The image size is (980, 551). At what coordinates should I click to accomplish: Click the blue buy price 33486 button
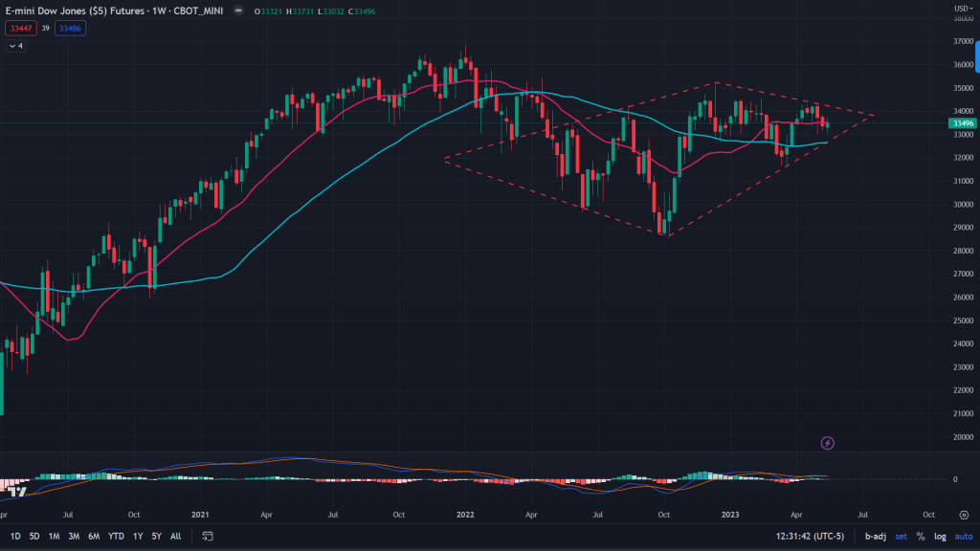pos(70,28)
